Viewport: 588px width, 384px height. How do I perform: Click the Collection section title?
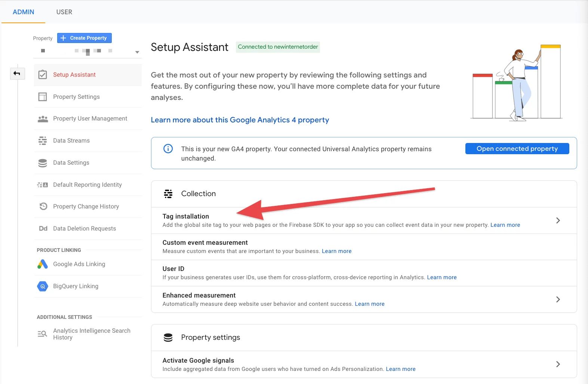(198, 194)
